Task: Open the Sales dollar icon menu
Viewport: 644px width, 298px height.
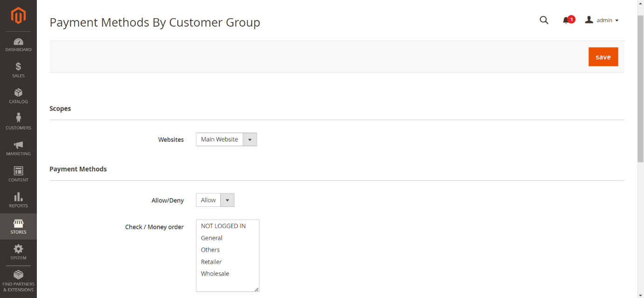Action: click(x=18, y=70)
